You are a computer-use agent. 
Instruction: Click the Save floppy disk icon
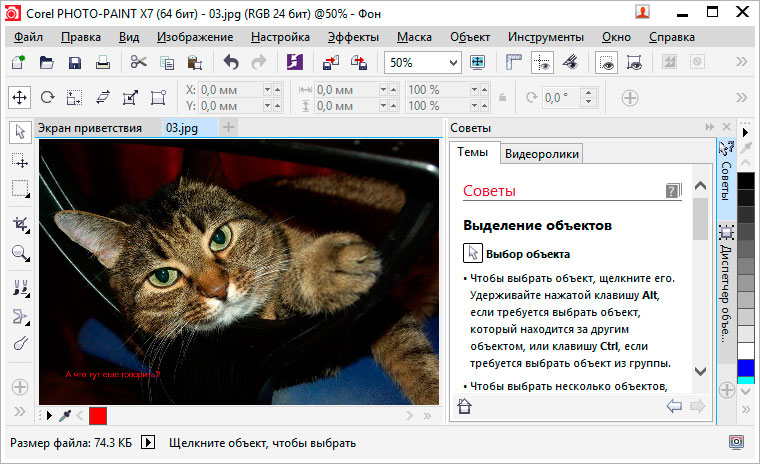(x=74, y=62)
